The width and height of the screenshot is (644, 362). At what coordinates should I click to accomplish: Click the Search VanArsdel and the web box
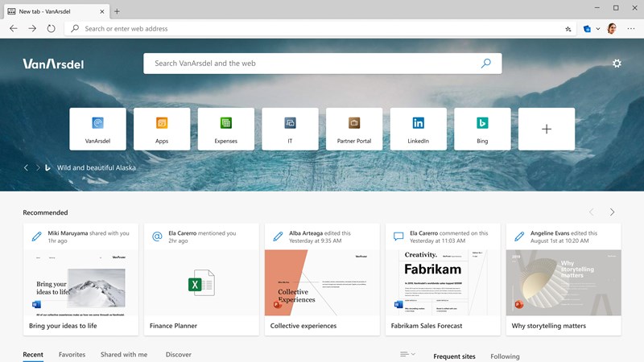click(x=323, y=64)
